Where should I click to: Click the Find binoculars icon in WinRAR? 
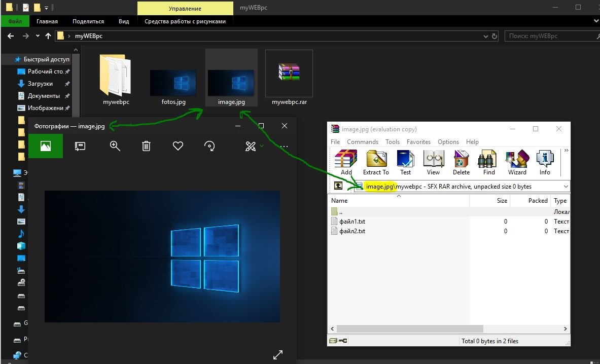pos(488,163)
